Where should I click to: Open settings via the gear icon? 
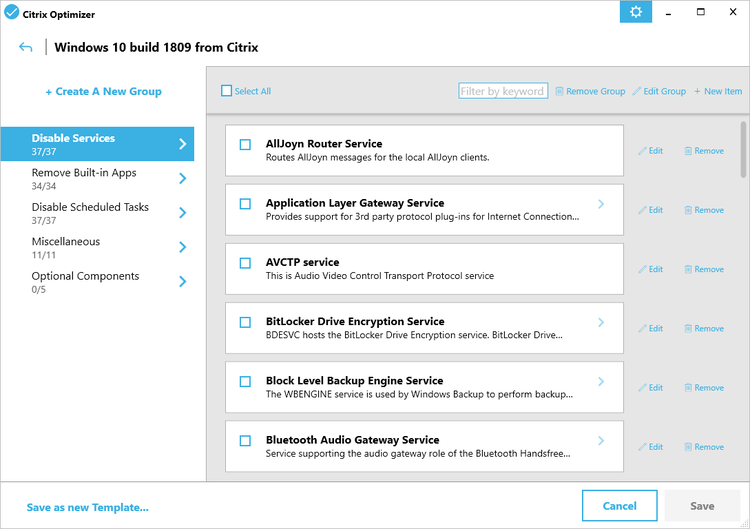pyautogui.click(x=636, y=12)
